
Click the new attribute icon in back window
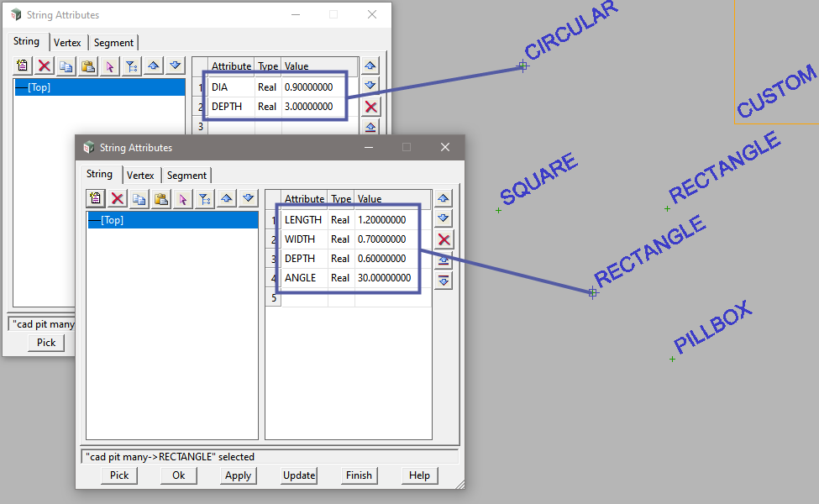pos(22,66)
